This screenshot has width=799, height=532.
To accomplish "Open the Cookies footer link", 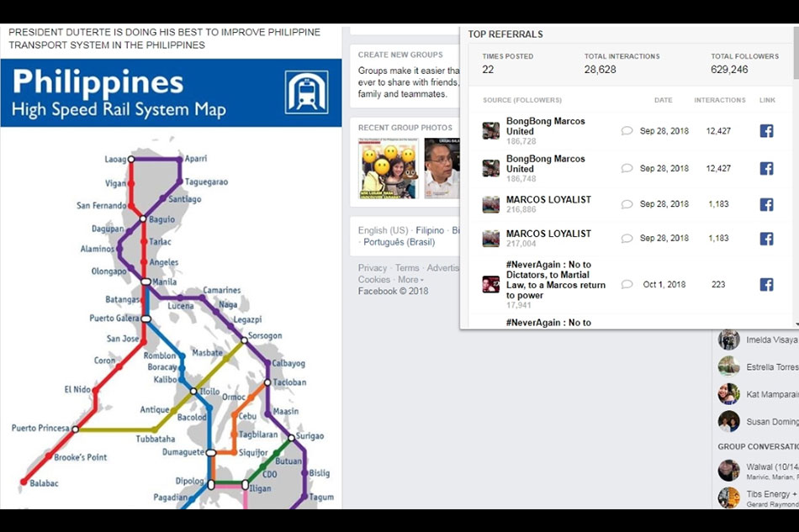I will point(374,280).
